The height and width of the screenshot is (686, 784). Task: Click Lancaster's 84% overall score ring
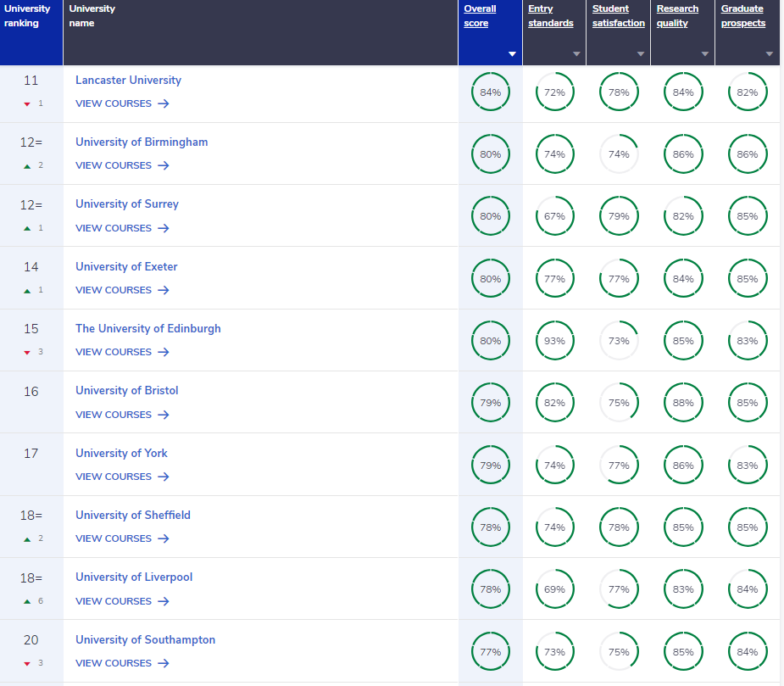491,92
